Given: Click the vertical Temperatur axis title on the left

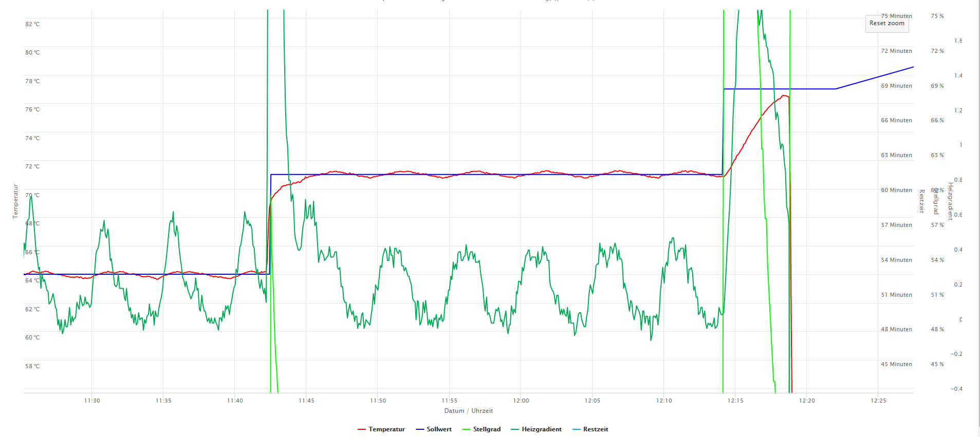Looking at the screenshot, I should (15, 201).
